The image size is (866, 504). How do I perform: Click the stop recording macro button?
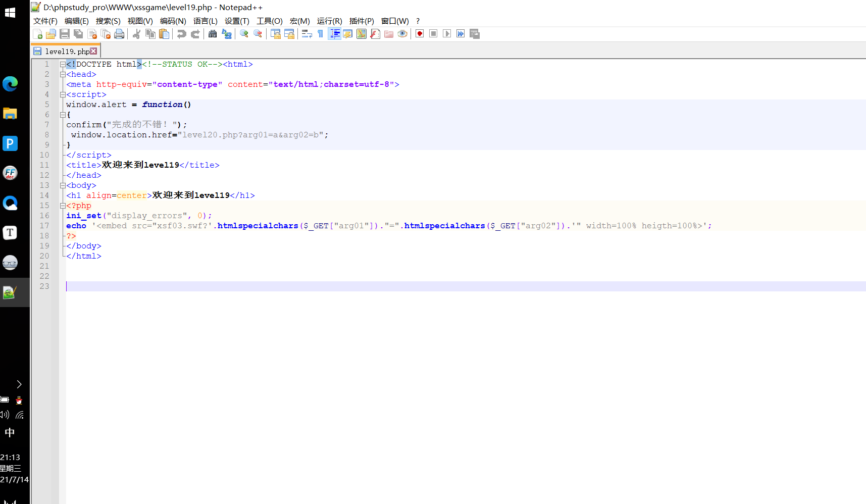click(433, 34)
